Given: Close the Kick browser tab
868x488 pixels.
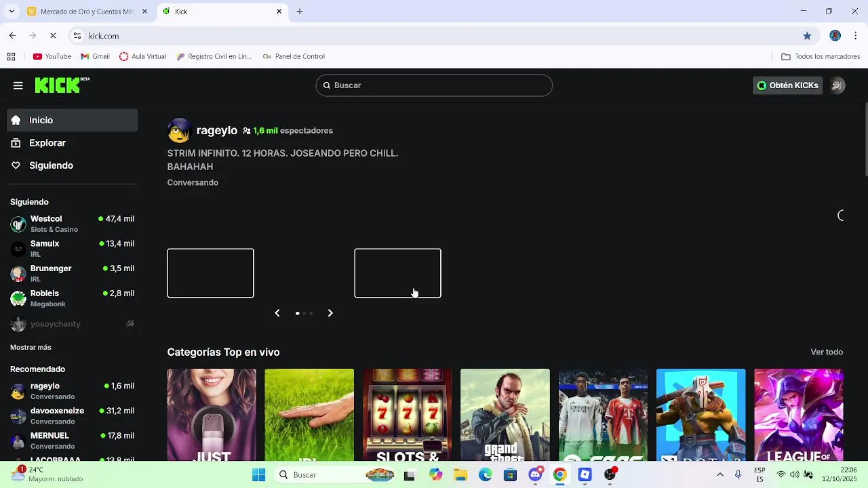Looking at the screenshot, I should pos(279,12).
